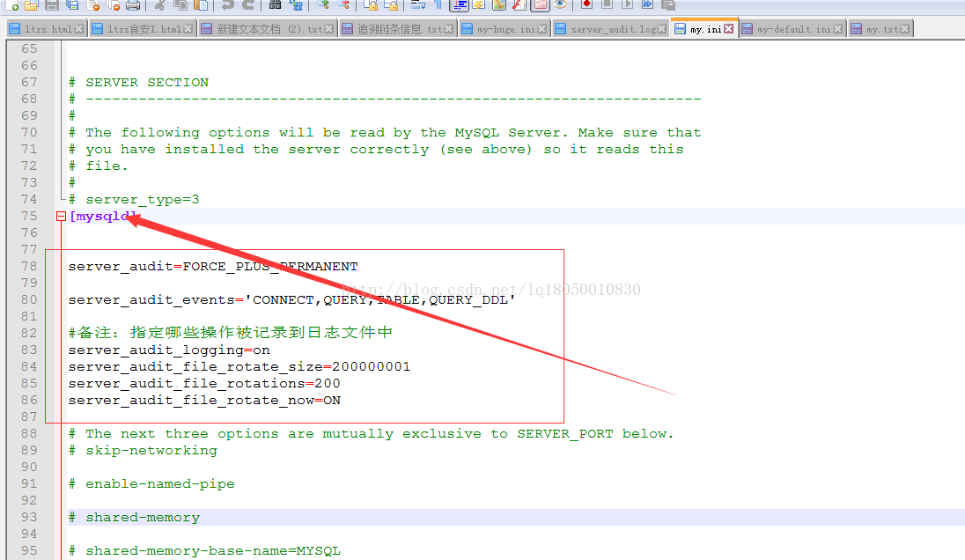Image resolution: width=965 pixels, height=560 pixels.
Task: Open the 新建文本文档 (2).txt tab
Action: click(x=267, y=29)
